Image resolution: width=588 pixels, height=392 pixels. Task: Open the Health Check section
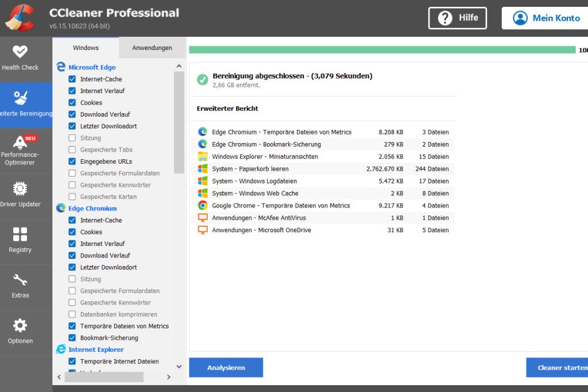[20, 59]
